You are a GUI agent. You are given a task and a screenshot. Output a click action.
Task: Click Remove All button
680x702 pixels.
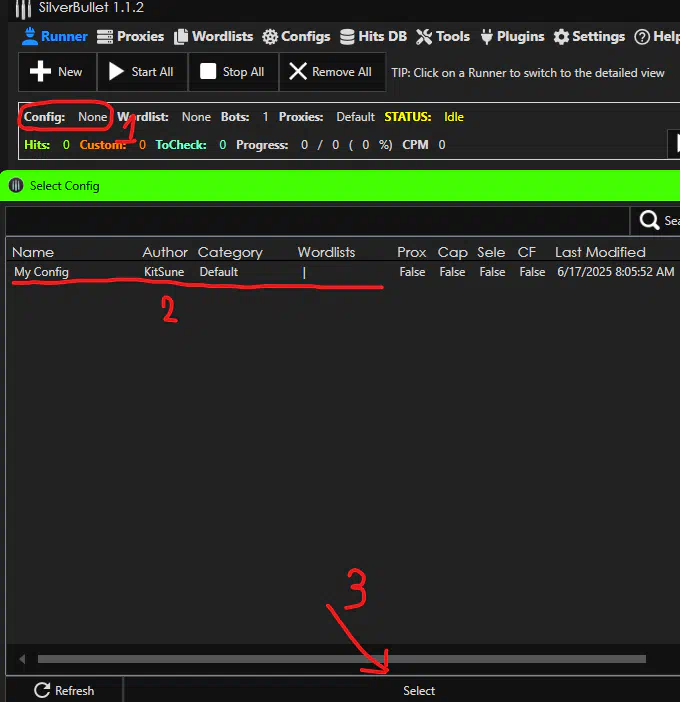(x=332, y=72)
